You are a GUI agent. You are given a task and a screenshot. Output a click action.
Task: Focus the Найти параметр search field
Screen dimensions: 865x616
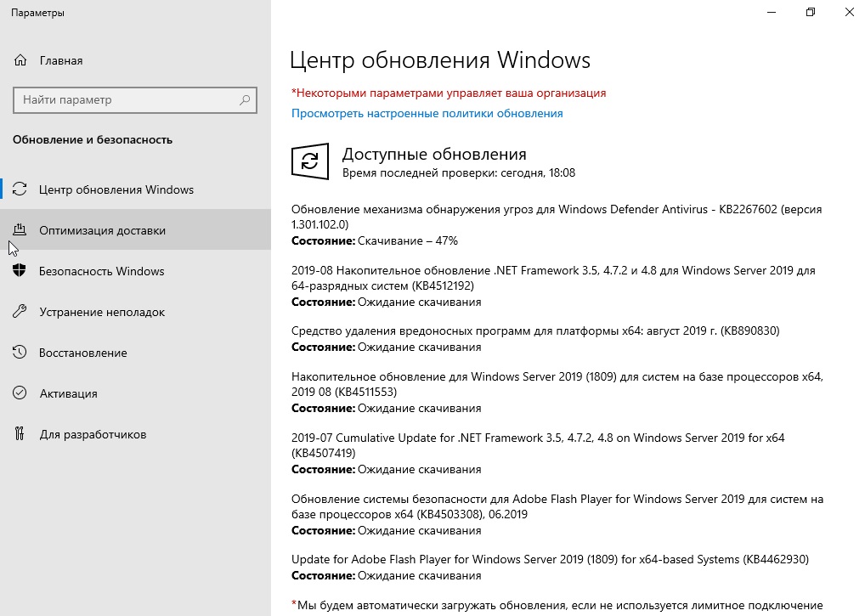click(x=127, y=99)
